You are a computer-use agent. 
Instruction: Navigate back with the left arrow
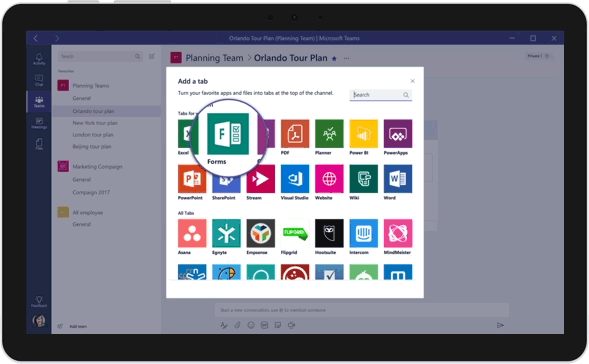point(36,38)
